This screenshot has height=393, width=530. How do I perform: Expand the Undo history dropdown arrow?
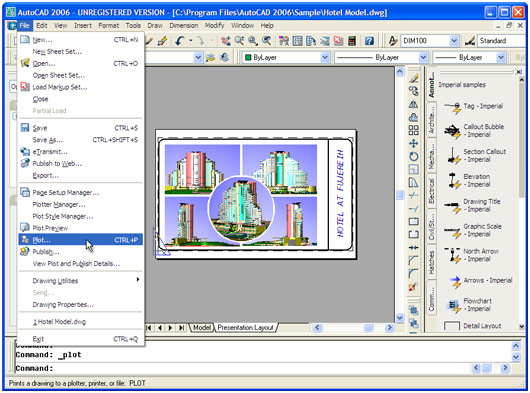(191, 41)
